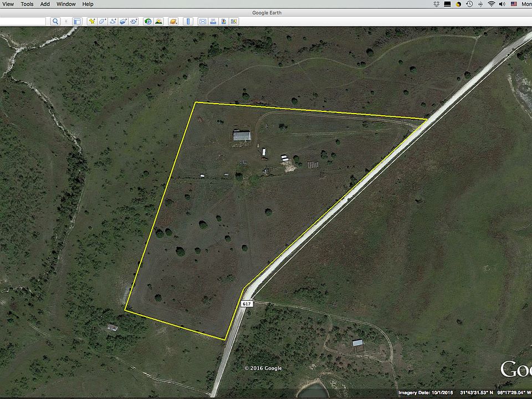Toggle sunlight across the landscape icon
Screen dimensions: 532x399
point(158,22)
